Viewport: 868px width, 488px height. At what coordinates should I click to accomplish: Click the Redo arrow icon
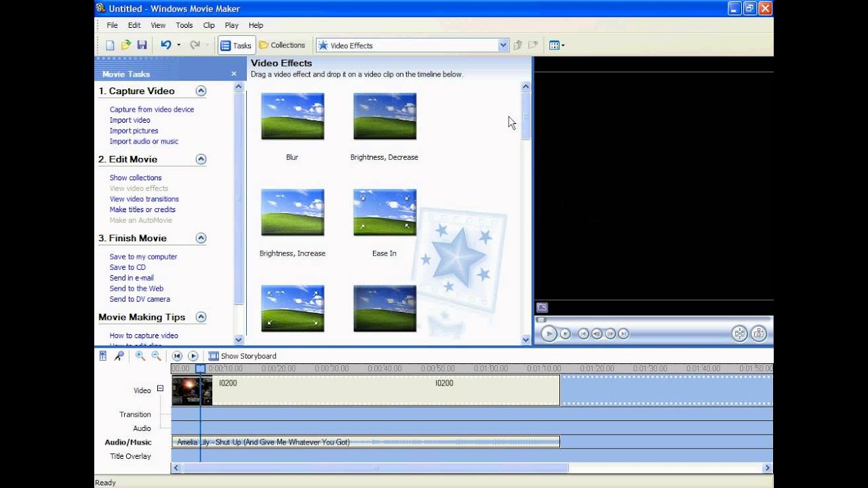click(x=195, y=45)
